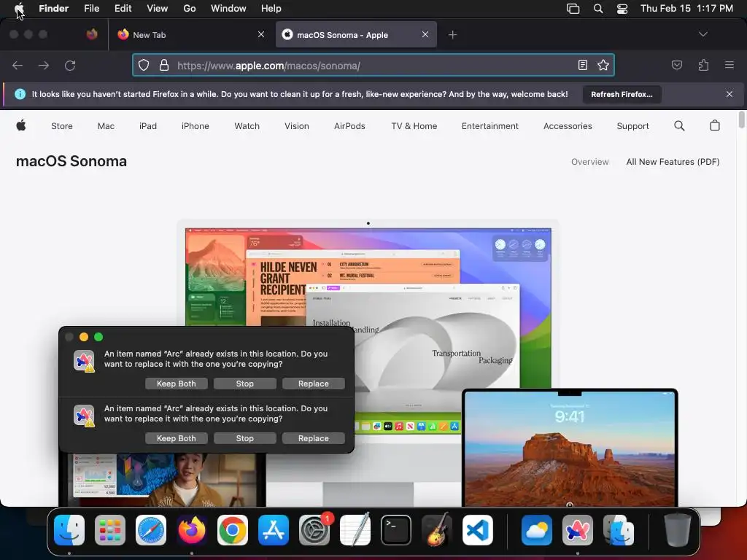
Task: Open the Support nav link
Action: tap(632, 126)
